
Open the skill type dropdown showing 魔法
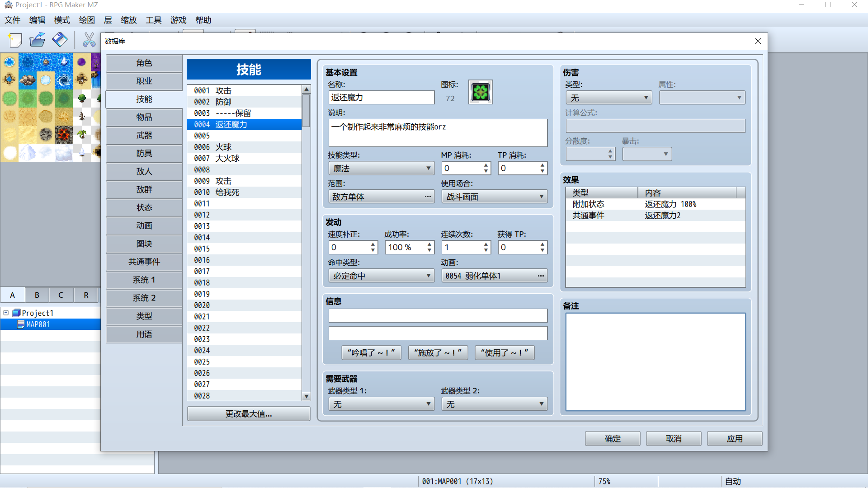tap(382, 169)
